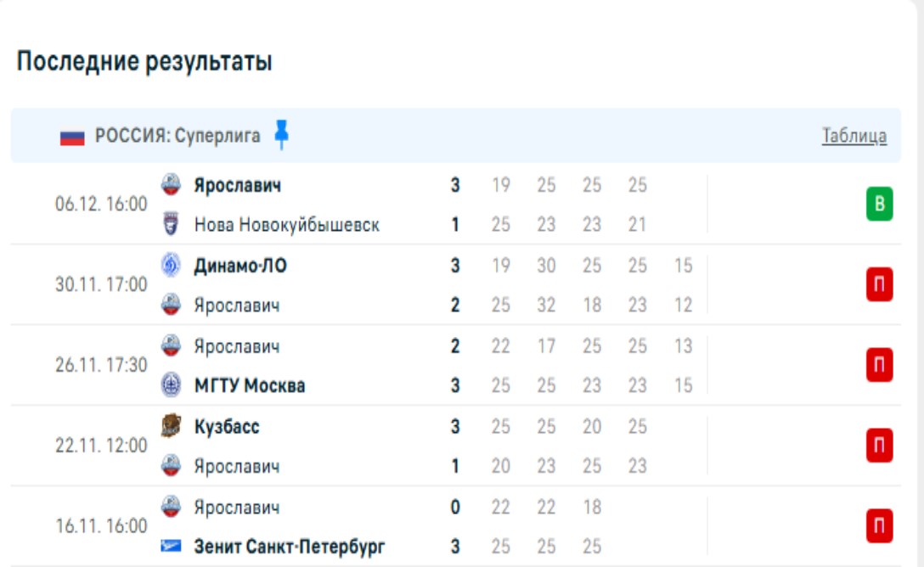Click the Кузбасс team logo
This screenshot has height=567, width=924.
(x=171, y=426)
